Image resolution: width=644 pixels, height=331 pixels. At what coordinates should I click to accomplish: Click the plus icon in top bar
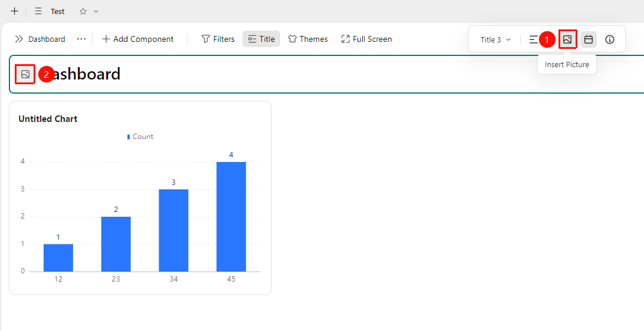tap(14, 11)
